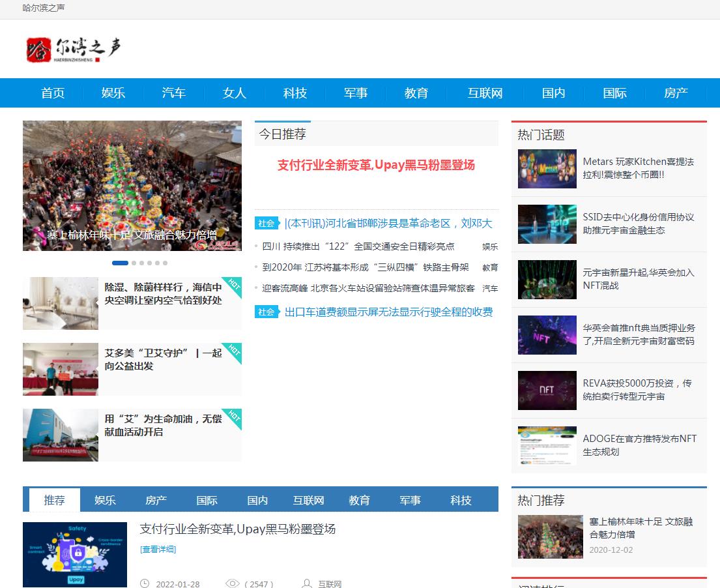Viewport: 720px width, 588px height.
Task: Click the blue 社会 tag on 河北省邯郸 headline
Action: (266, 223)
